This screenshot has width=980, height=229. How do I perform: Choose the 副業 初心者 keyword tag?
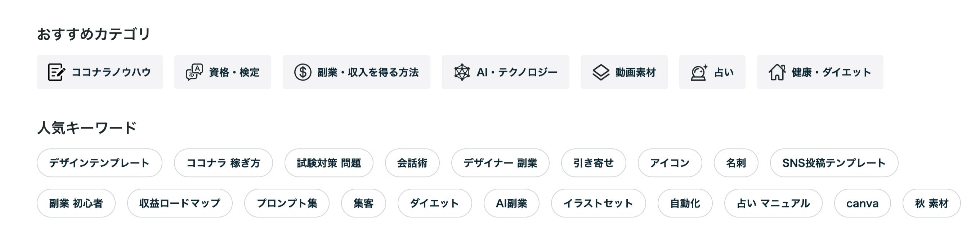click(x=76, y=203)
